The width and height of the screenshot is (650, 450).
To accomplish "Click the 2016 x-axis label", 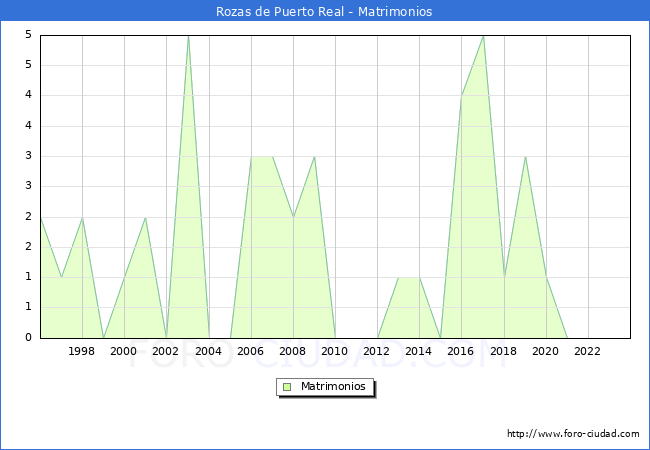I will pos(461,351).
